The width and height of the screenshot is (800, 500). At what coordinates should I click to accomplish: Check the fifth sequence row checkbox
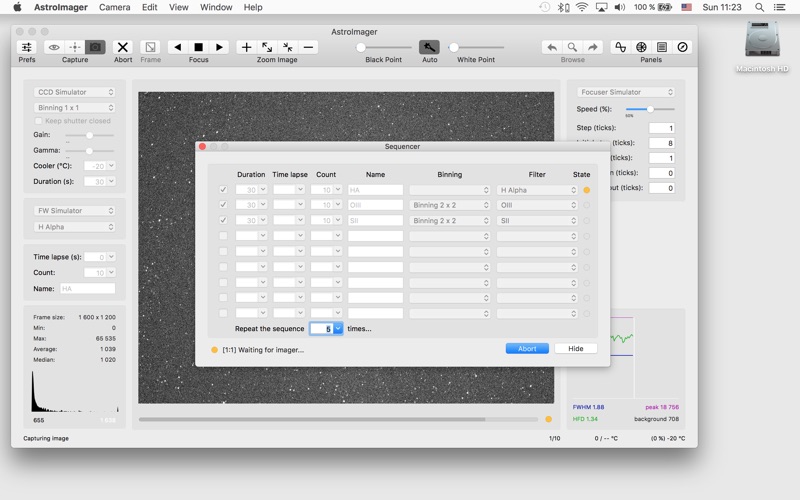coord(223,251)
